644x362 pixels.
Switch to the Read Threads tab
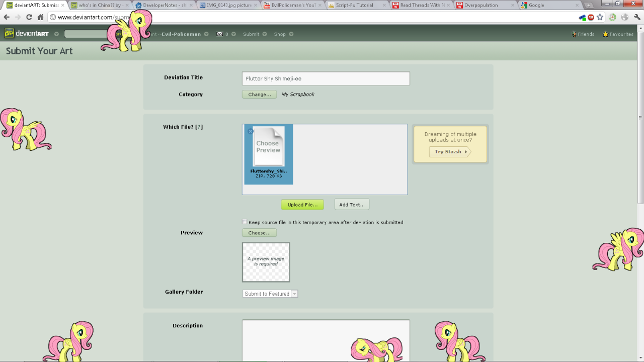421,5
